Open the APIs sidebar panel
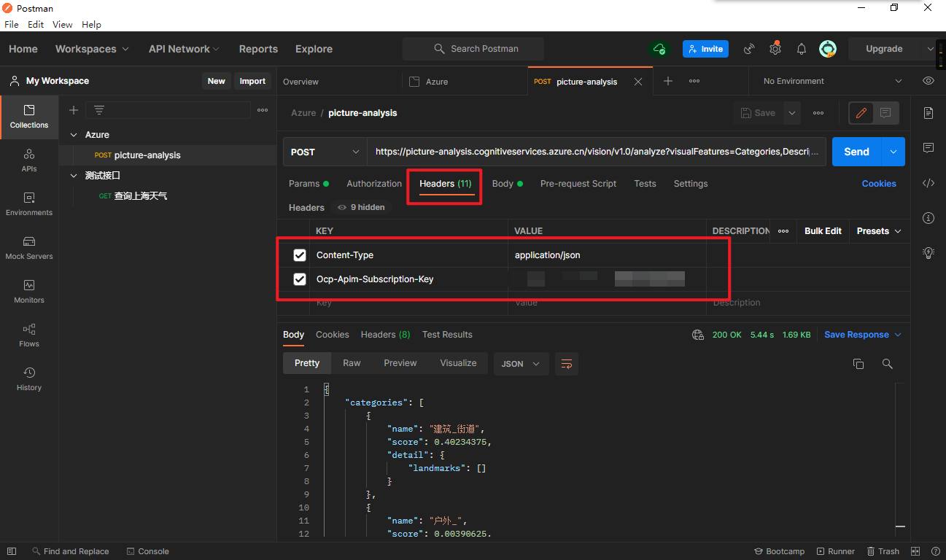The height and width of the screenshot is (560, 946). pyautogui.click(x=29, y=160)
